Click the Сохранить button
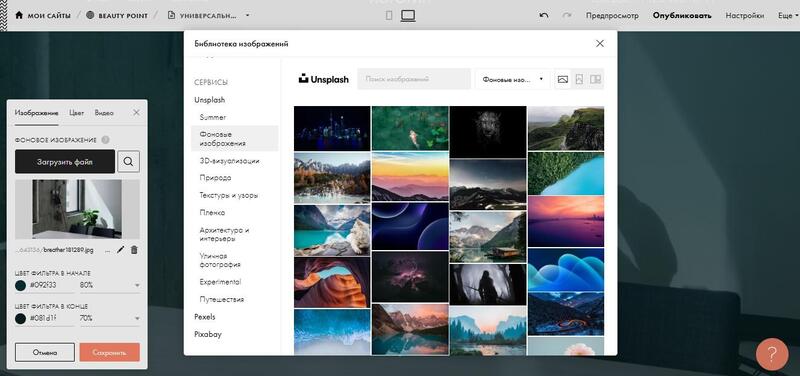The height and width of the screenshot is (376, 800). coord(109,353)
